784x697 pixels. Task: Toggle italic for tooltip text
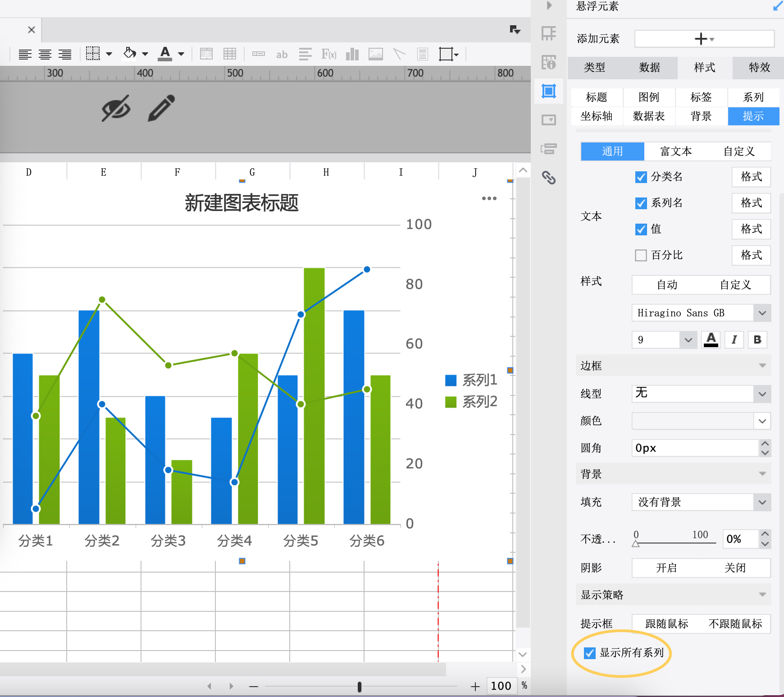734,339
